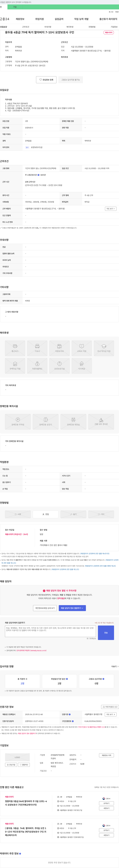Click the 채용시까지 status badge
Viewport: 119px width, 868px height.
(x=108, y=33)
